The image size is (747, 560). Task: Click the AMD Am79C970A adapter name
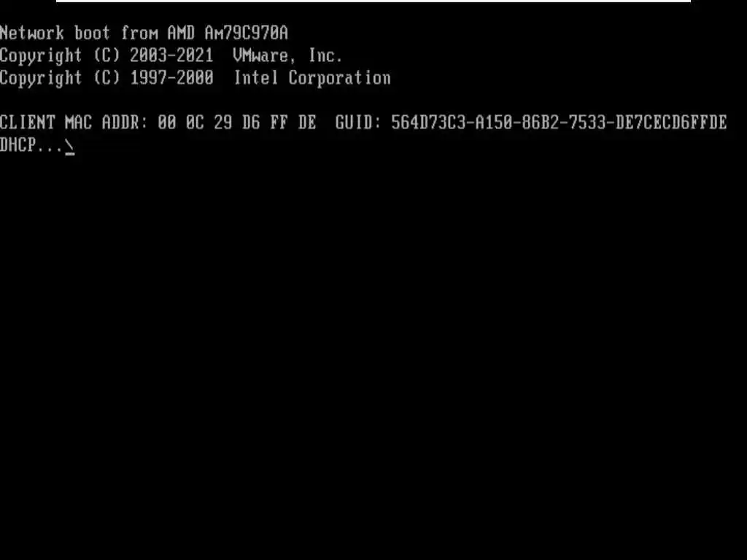click(x=228, y=34)
